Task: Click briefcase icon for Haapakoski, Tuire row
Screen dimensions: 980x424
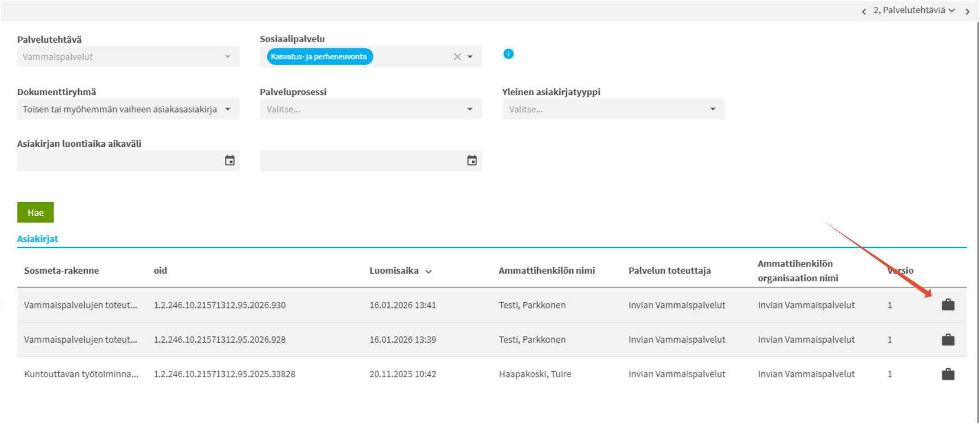Action: [x=948, y=374]
